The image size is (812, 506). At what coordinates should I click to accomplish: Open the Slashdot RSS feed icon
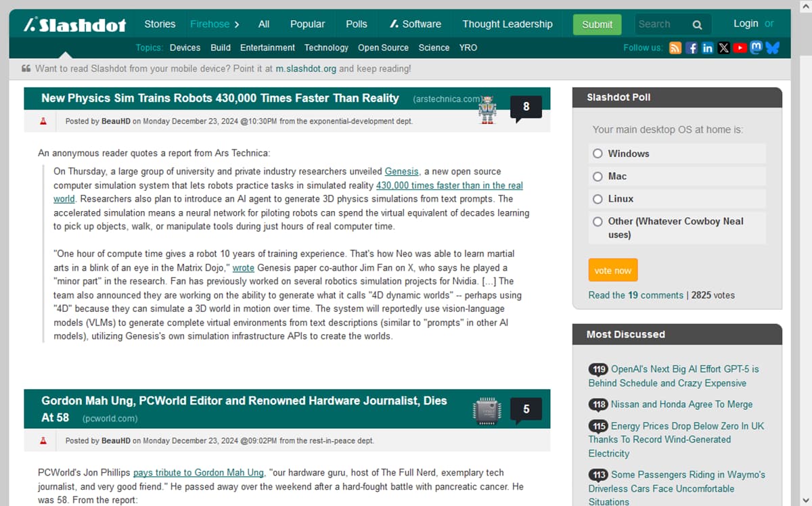(675, 47)
